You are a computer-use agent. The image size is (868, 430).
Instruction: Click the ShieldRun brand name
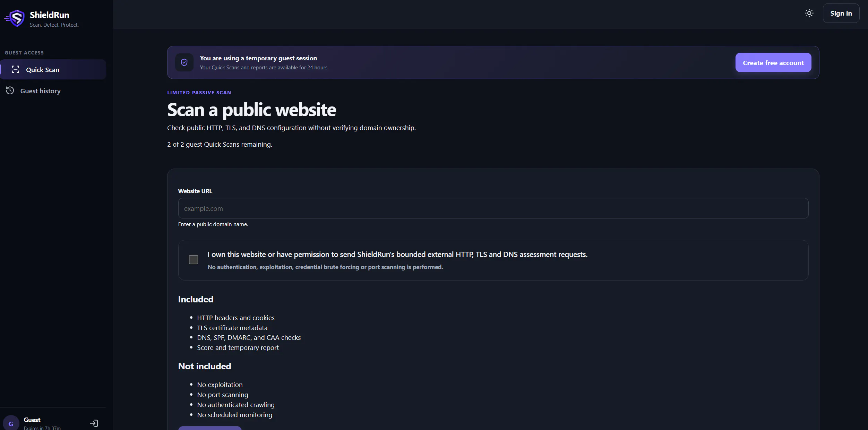coord(50,15)
